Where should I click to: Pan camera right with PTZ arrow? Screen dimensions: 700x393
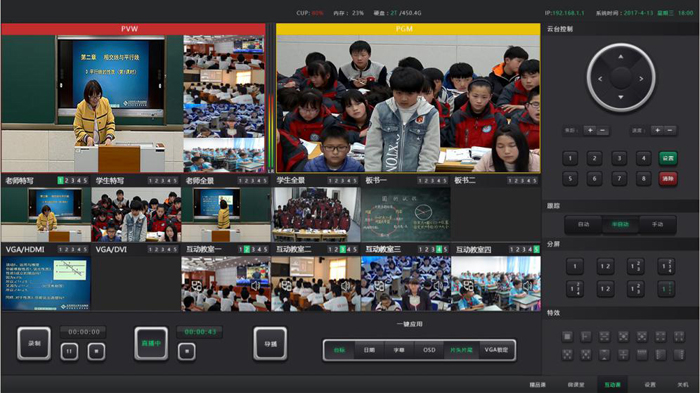tap(641, 79)
